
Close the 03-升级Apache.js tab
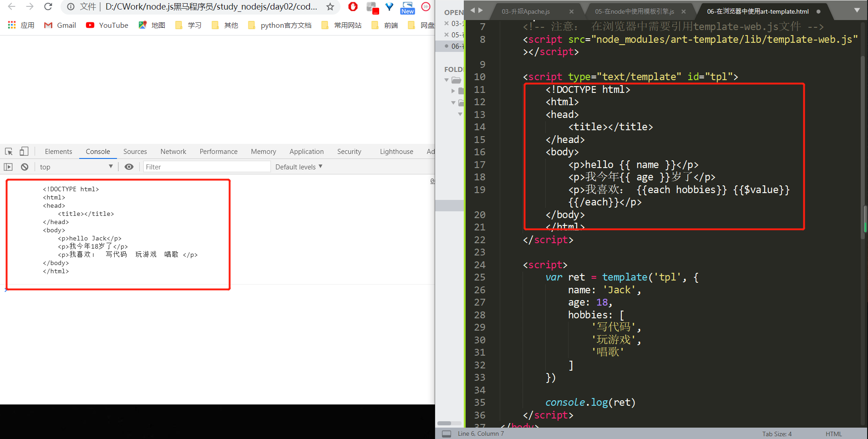571,11
